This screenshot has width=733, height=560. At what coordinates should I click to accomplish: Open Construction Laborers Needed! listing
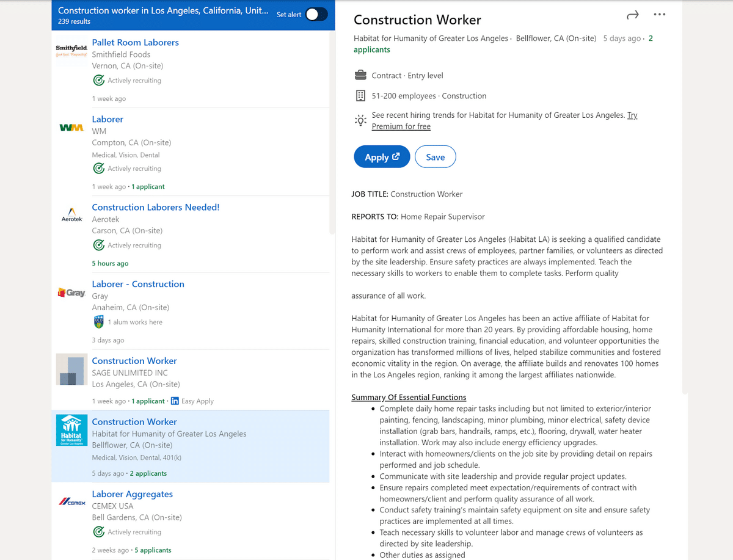[x=155, y=208]
